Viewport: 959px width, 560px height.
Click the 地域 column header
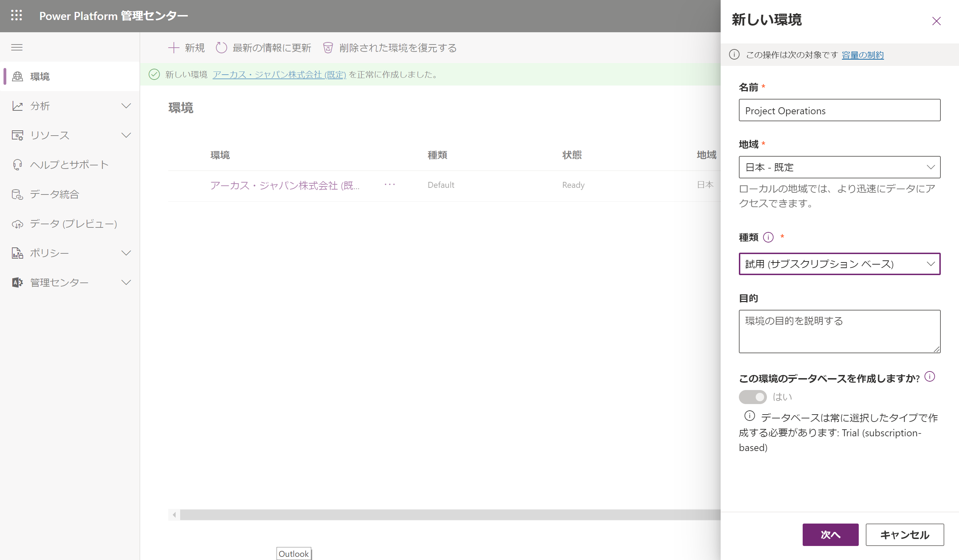click(707, 155)
